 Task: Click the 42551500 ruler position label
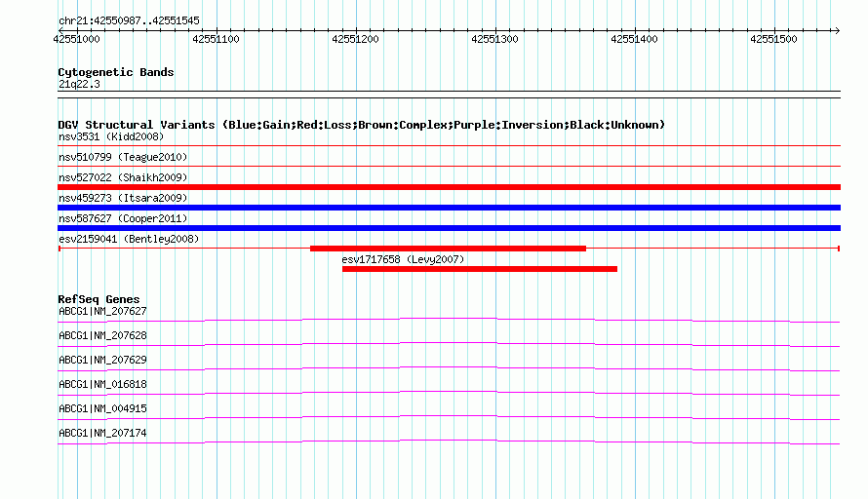point(774,39)
